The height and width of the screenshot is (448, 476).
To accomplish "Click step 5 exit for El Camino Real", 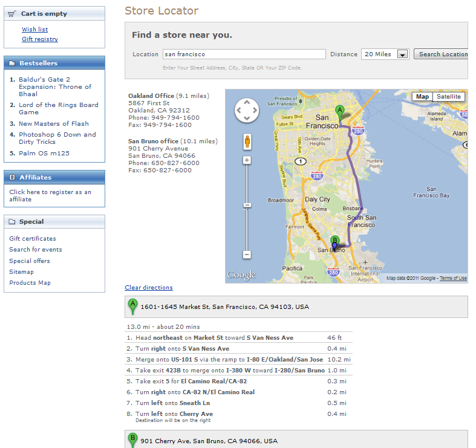I will pos(239,381).
